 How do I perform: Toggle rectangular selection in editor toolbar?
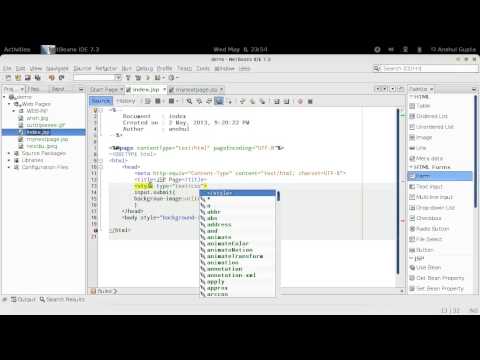(229, 101)
